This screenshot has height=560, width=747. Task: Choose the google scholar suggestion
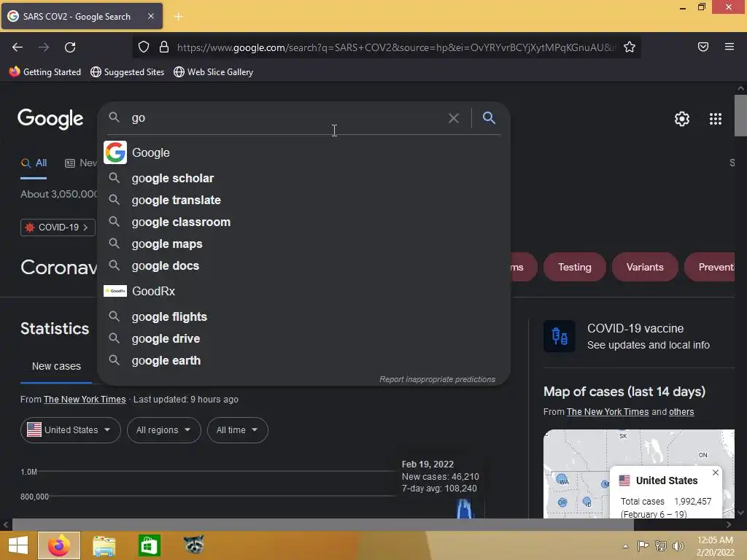coord(303,178)
